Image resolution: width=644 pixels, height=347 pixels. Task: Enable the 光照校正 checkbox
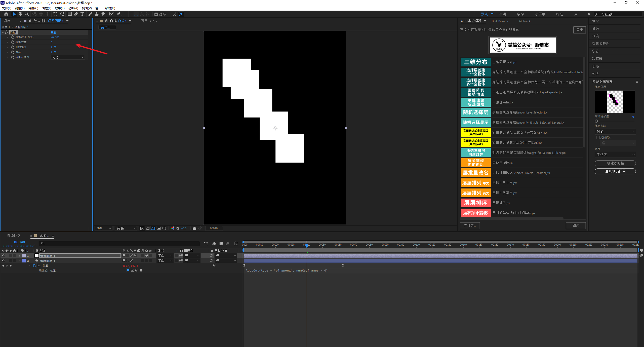(x=598, y=137)
